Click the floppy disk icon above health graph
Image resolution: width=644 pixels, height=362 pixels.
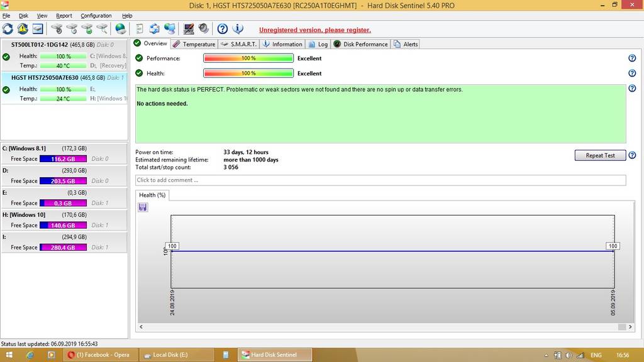coord(143,207)
